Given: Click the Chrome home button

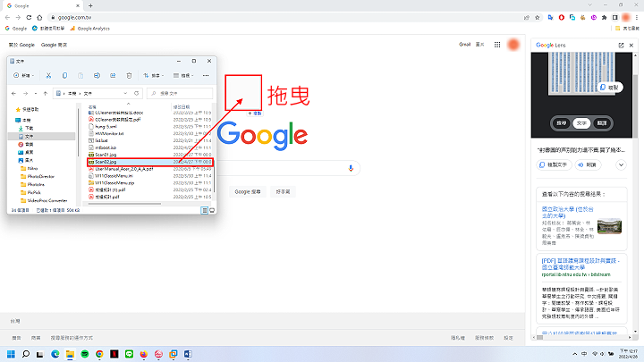Looking at the screenshot, I should click(x=39, y=18).
